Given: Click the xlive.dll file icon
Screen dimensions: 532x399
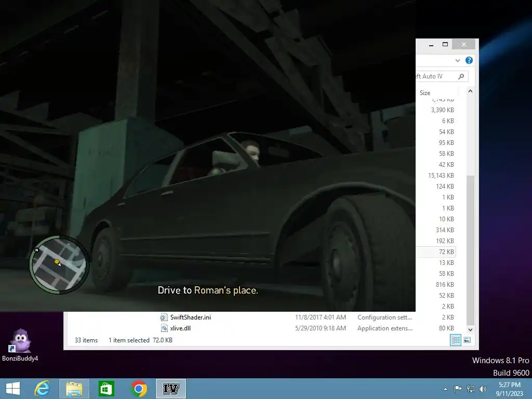Looking at the screenshot, I should pos(164,328).
